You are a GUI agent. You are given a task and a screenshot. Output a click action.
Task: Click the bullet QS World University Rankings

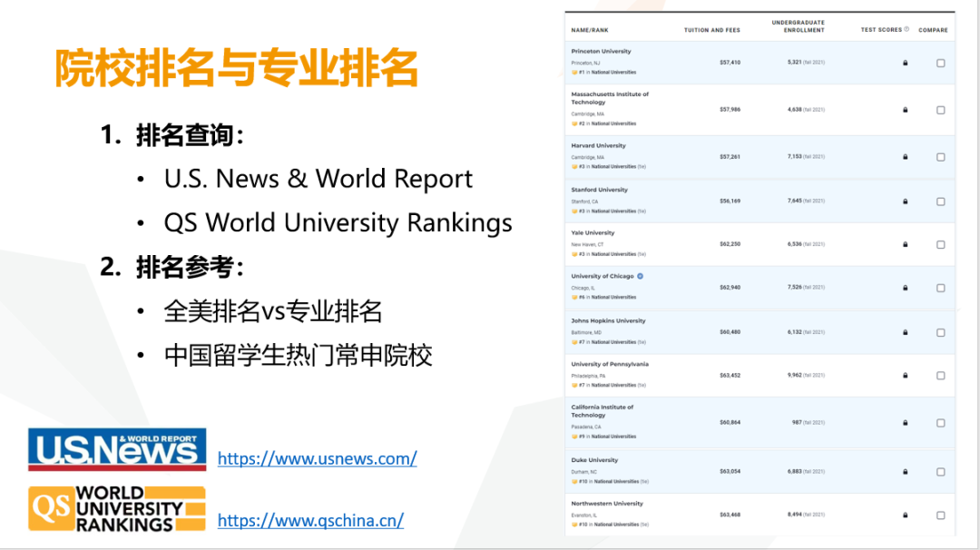pyautogui.click(x=338, y=223)
